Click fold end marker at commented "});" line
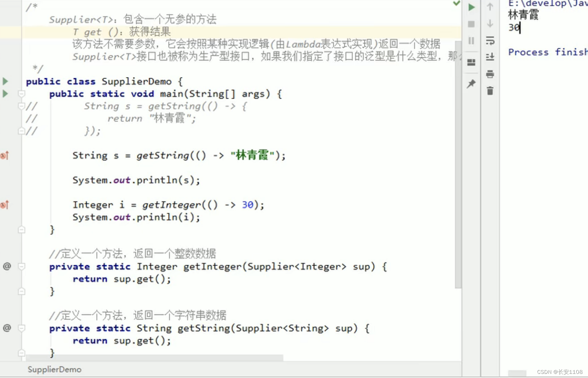588x378 pixels. (x=21, y=131)
